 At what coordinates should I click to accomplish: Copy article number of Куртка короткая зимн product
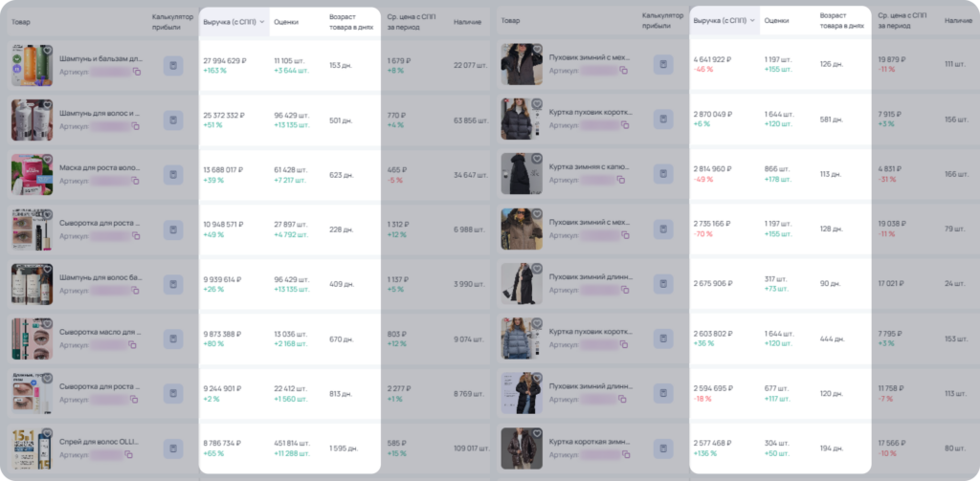tap(626, 454)
